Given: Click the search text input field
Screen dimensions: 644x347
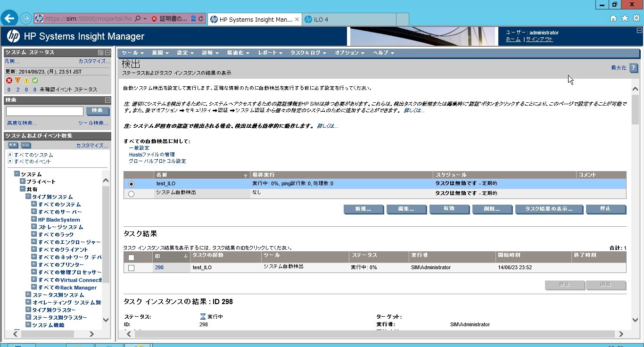Looking at the screenshot, I should coord(45,111).
